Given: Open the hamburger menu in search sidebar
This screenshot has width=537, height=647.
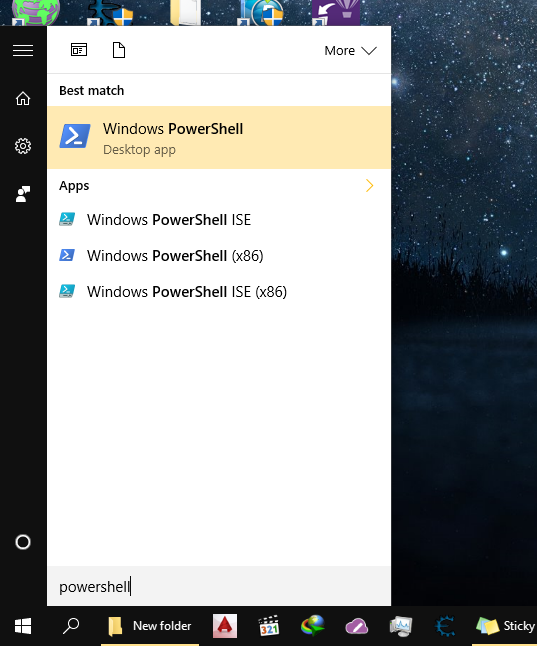Looking at the screenshot, I should (23, 51).
